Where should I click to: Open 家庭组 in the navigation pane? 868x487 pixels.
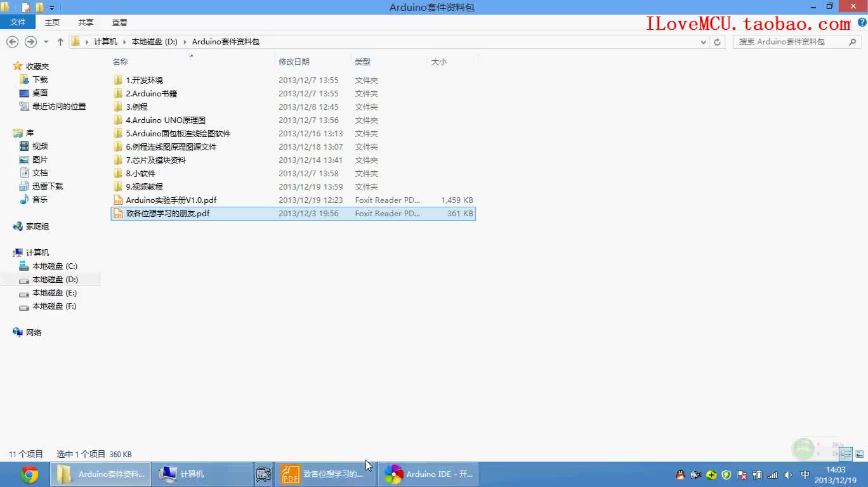click(x=37, y=226)
